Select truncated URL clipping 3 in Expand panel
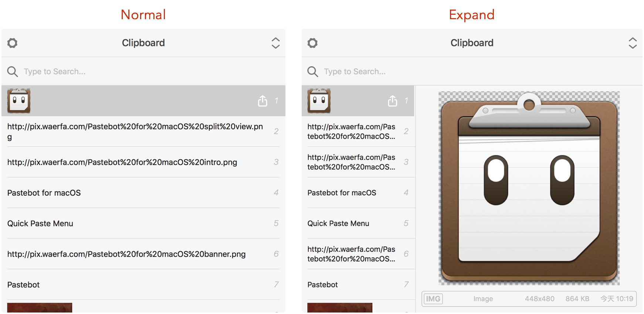 click(x=358, y=162)
